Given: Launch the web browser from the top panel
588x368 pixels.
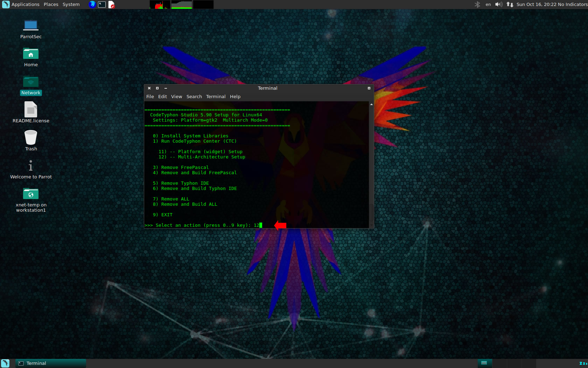Looking at the screenshot, I should [x=92, y=5].
